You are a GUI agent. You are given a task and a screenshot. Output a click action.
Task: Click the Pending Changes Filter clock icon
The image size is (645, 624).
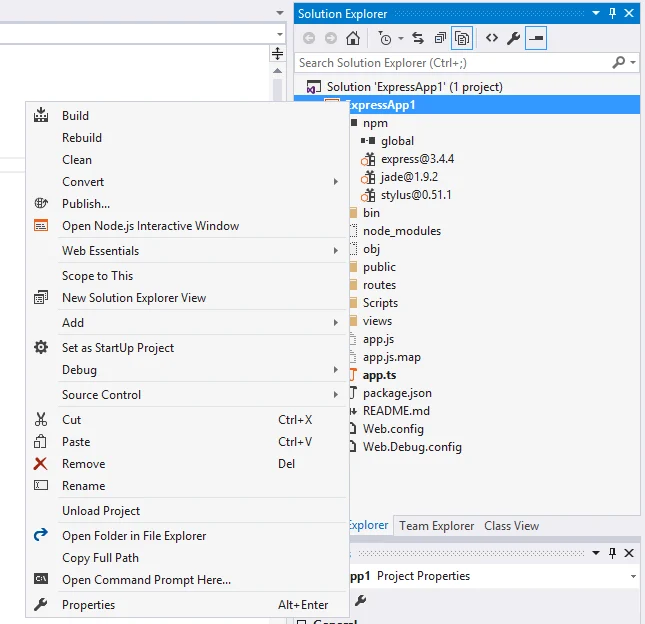(385, 38)
